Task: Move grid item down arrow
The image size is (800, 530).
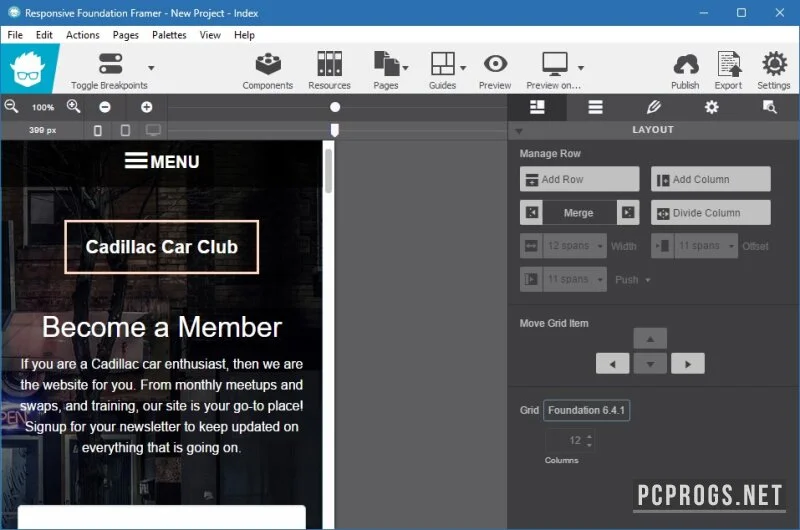Action: 650,364
